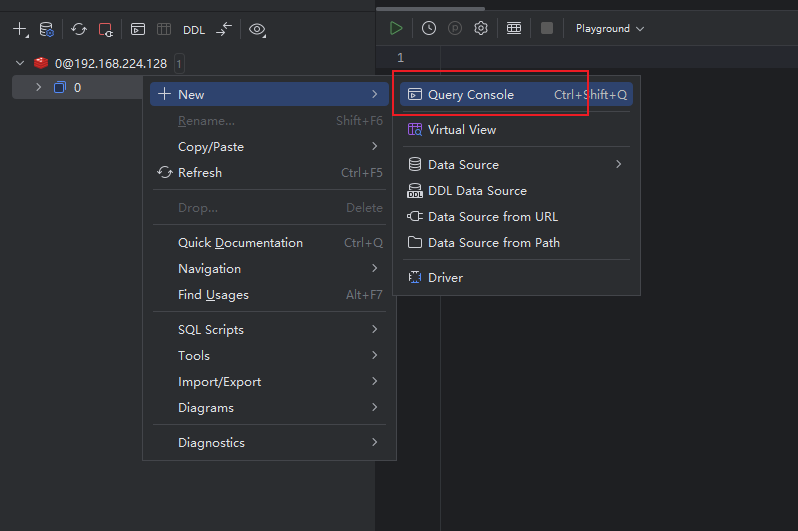Click the DDL toolbar button
The height and width of the screenshot is (531, 798).
pos(194,30)
